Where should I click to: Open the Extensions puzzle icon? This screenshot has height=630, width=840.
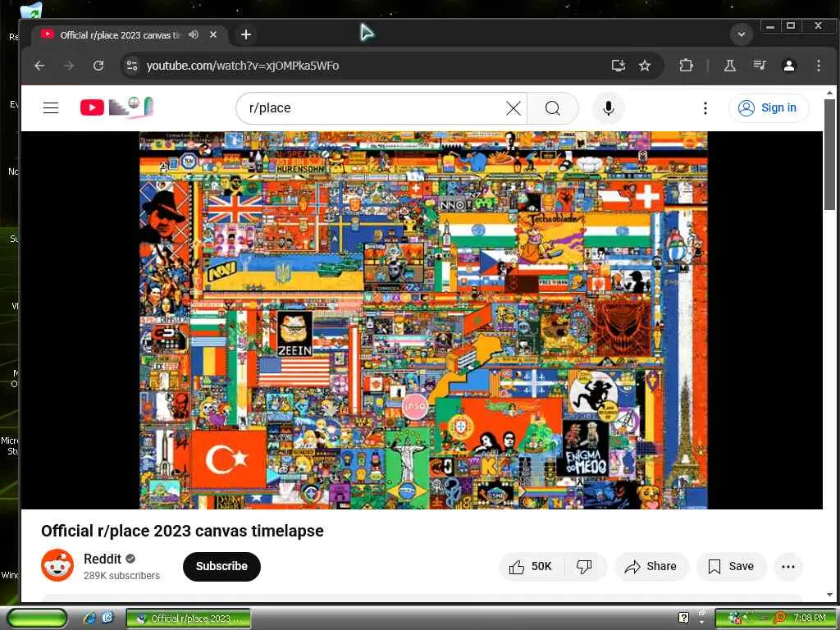click(686, 66)
